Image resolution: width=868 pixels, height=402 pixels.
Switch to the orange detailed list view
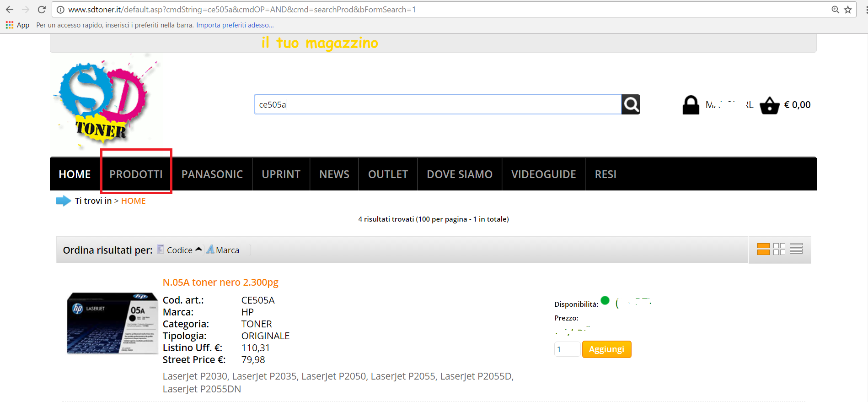tap(763, 249)
